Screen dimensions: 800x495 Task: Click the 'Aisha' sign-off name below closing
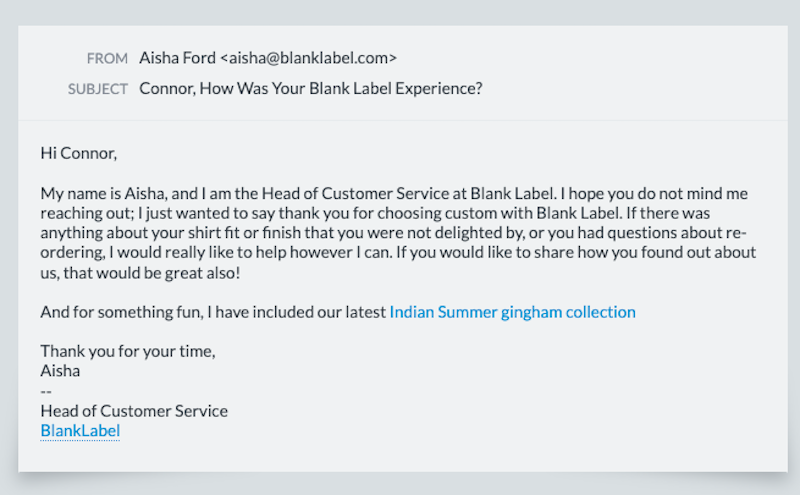(x=60, y=370)
